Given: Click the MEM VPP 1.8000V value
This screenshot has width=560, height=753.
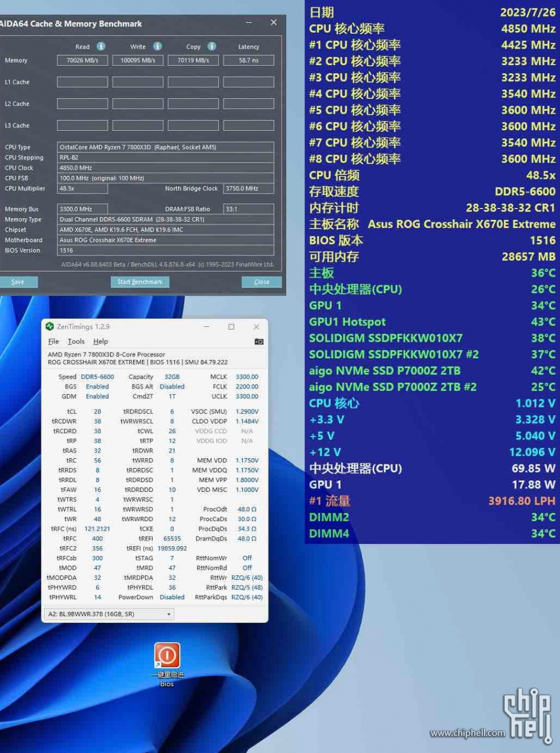Looking at the screenshot, I should click(x=247, y=480).
